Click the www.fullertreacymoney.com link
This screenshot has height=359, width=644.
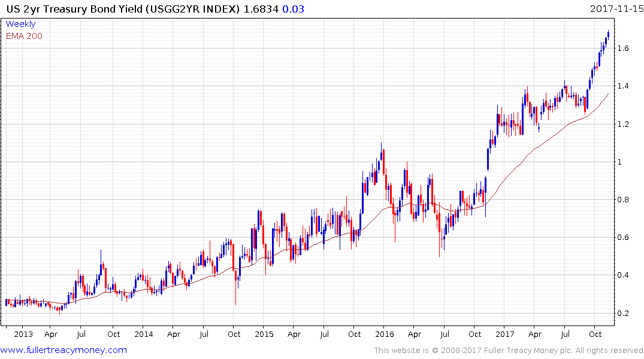(64, 350)
